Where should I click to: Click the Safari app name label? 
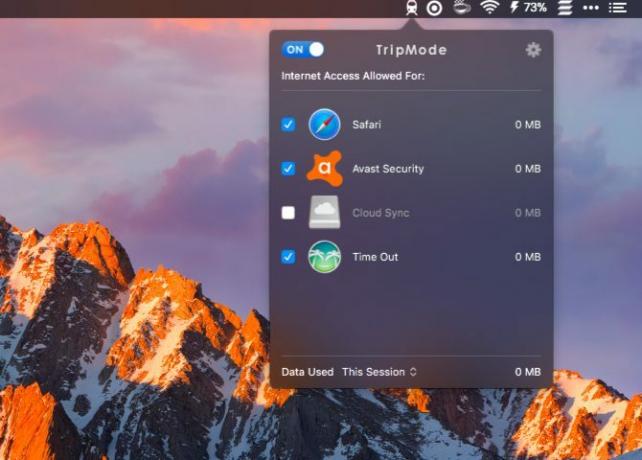click(366, 125)
